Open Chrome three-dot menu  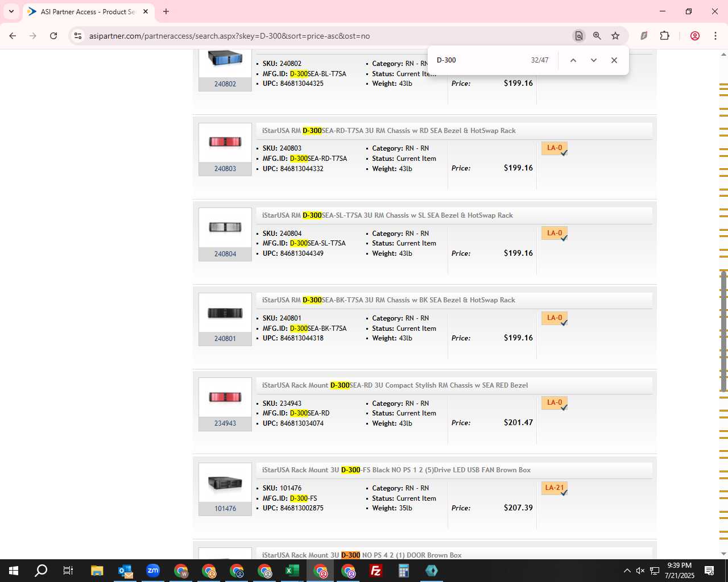point(715,36)
